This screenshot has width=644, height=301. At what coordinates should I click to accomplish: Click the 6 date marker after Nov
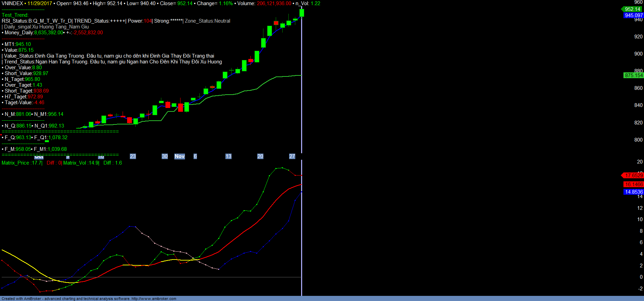[195, 156]
